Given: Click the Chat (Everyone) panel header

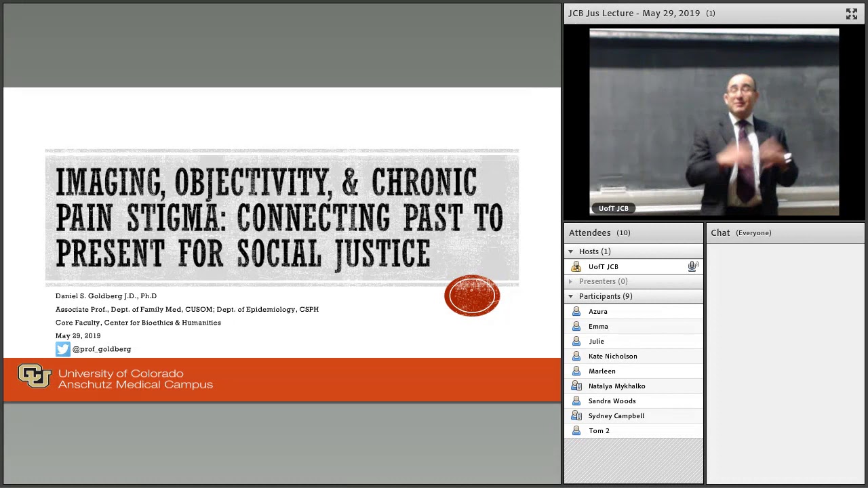Looking at the screenshot, I should [785, 232].
